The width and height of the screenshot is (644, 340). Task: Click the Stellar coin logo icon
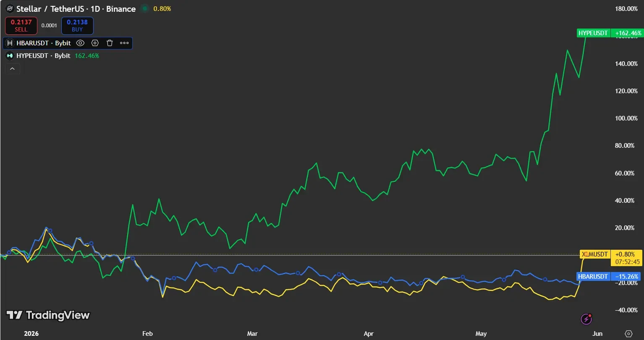coord(10,9)
